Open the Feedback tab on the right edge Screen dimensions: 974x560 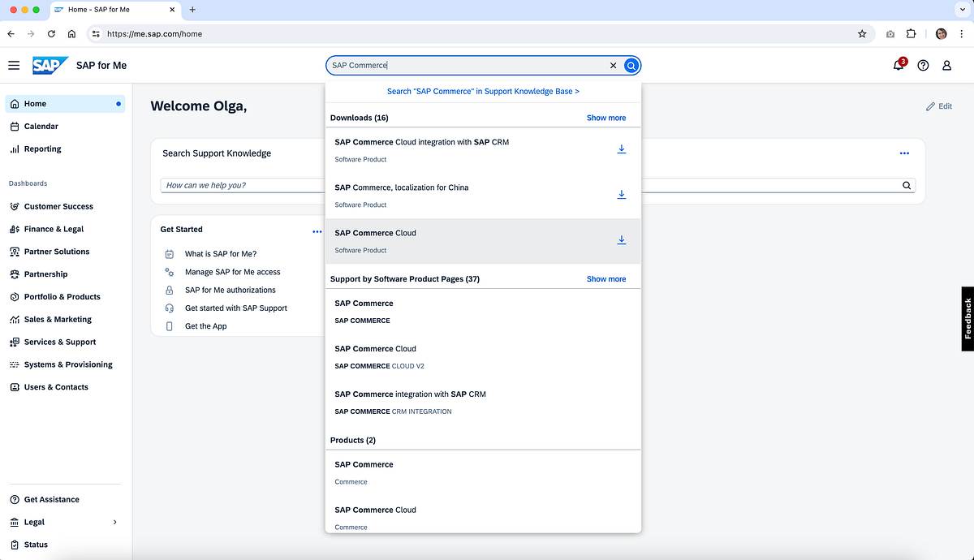968,319
